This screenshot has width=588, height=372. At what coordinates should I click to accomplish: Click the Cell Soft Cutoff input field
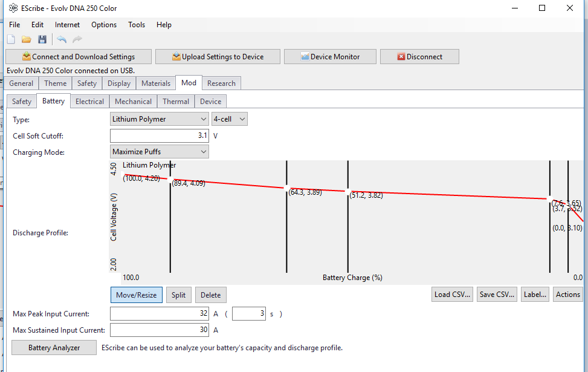(x=160, y=135)
